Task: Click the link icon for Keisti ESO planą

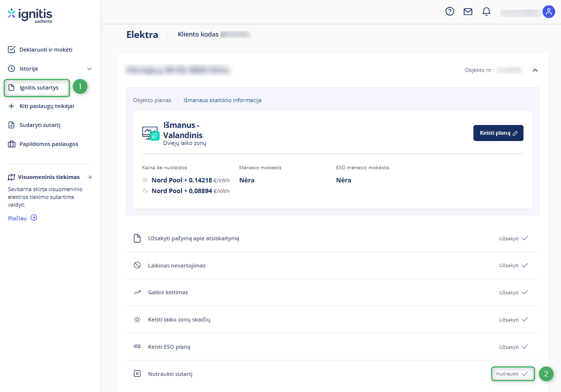Action: 137,347
